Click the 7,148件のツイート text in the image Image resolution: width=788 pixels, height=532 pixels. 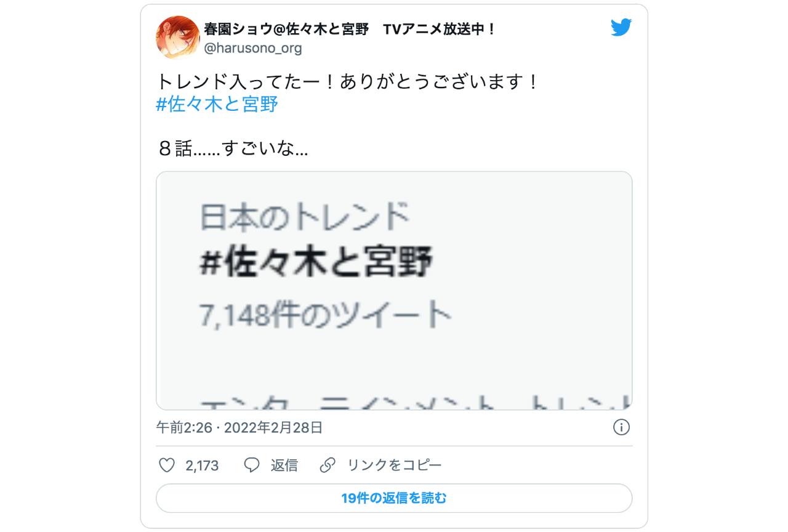pos(326,315)
